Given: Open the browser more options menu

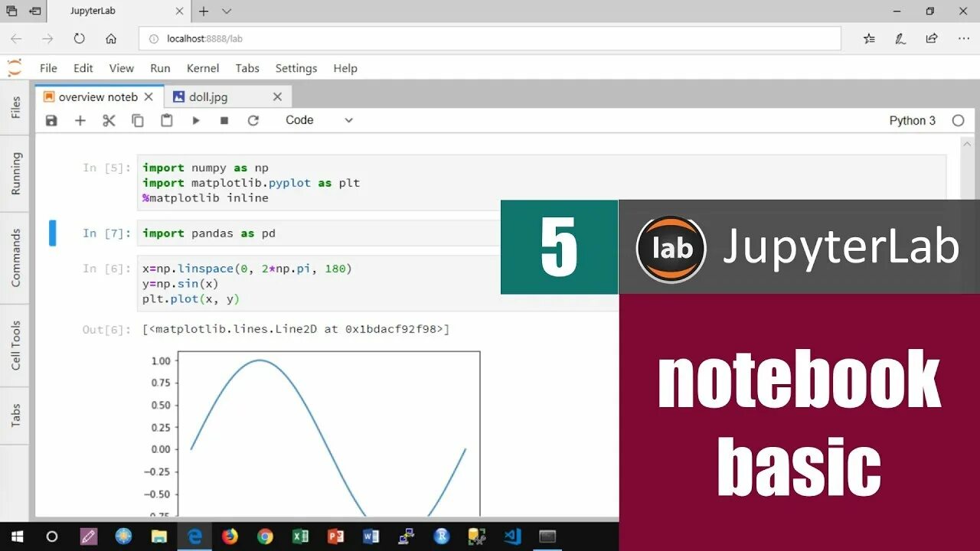Looking at the screenshot, I should (x=964, y=38).
